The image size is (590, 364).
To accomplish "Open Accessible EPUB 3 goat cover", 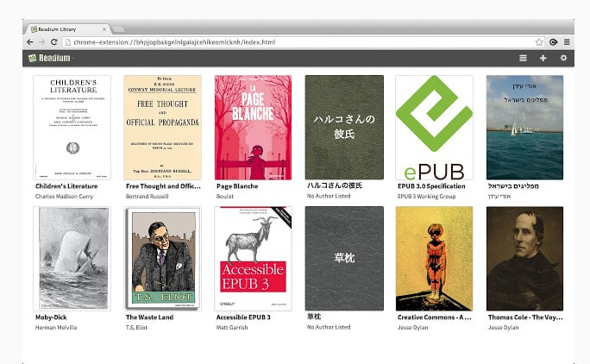I will [x=254, y=258].
